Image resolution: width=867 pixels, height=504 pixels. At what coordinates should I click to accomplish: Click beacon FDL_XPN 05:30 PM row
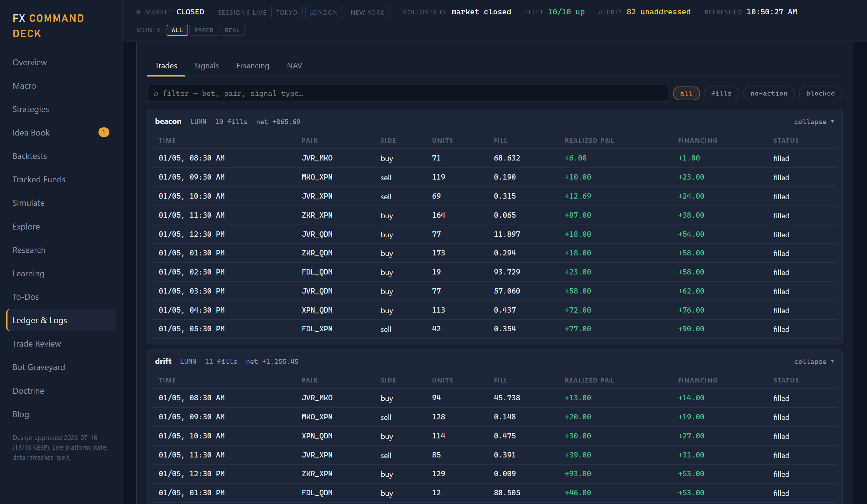(x=494, y=329)
